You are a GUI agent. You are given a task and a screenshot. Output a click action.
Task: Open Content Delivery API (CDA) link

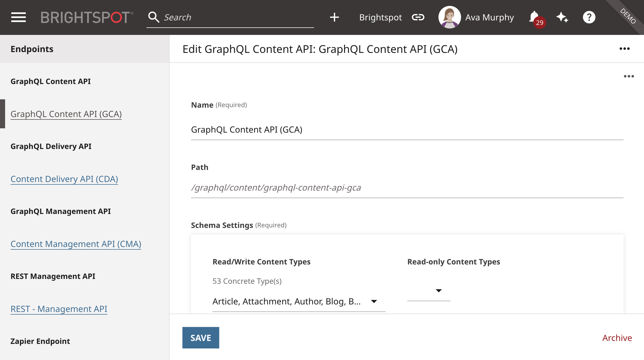click(64, 179)
